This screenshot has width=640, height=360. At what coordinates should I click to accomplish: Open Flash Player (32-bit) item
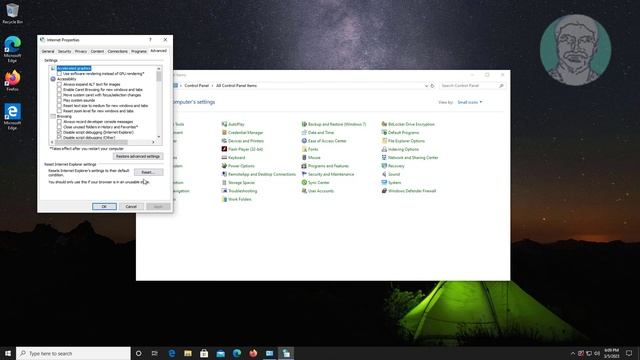[x=242, y=149]
